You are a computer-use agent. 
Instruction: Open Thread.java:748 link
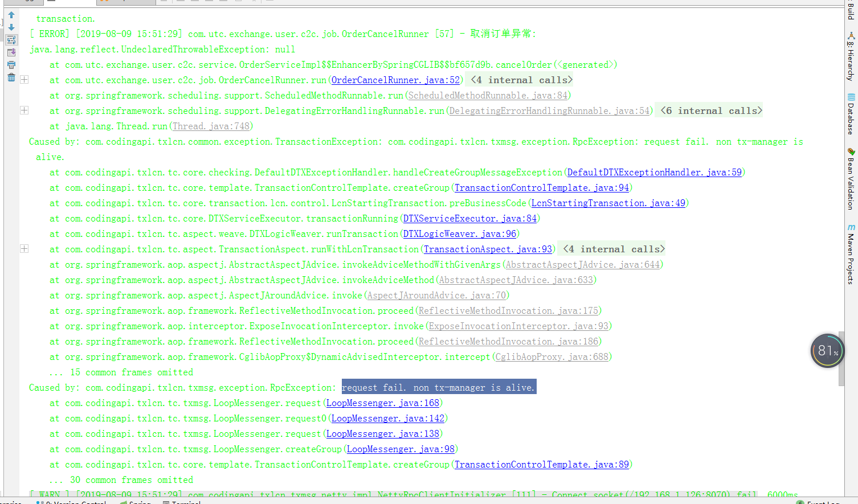coord(210,126)
